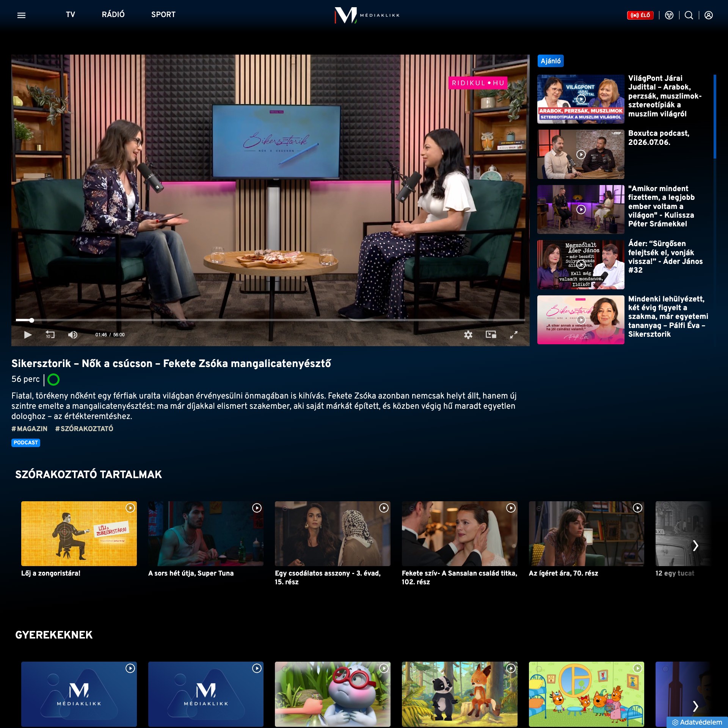Image resolution: width=728 pixels, height=728 pixels.
Task: Click the Adatvédelem privacy button
Action: coord(697,722)
